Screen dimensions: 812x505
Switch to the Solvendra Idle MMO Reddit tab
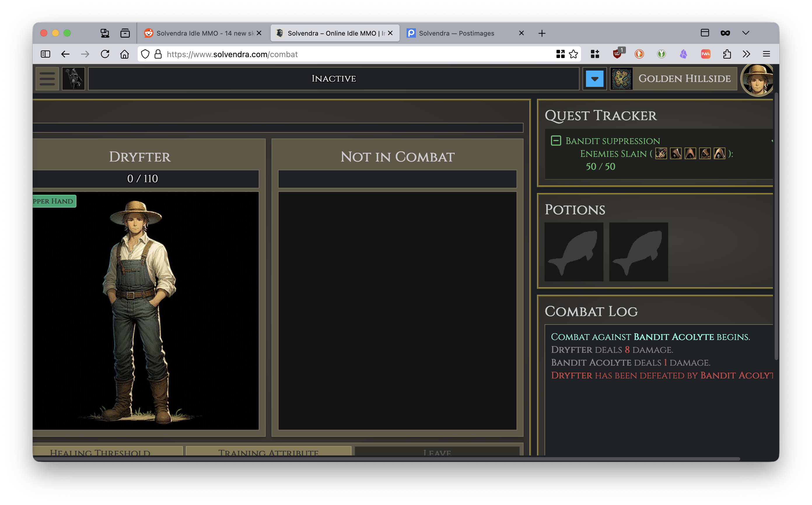[204, 33]
